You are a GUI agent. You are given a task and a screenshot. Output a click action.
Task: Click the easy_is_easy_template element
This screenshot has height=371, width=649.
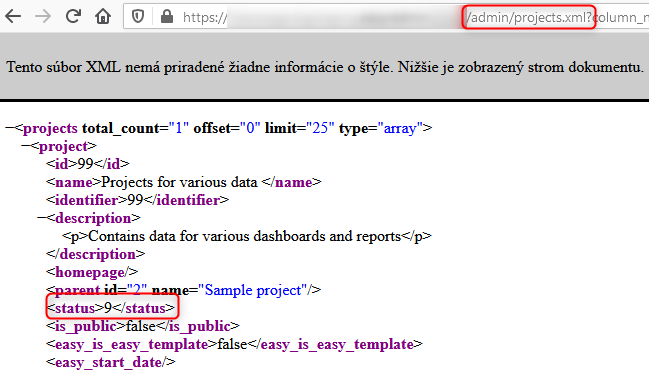click(x=234, y=344)
